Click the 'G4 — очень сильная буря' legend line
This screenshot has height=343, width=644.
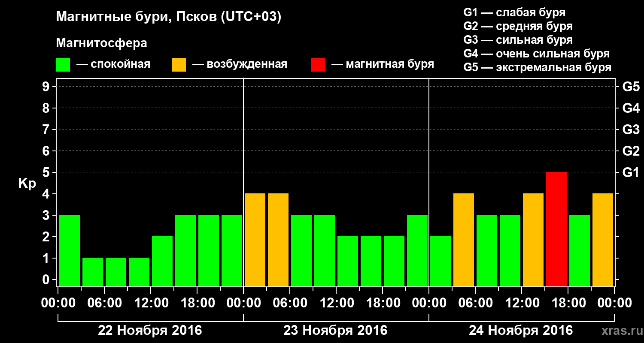[537, 54]
